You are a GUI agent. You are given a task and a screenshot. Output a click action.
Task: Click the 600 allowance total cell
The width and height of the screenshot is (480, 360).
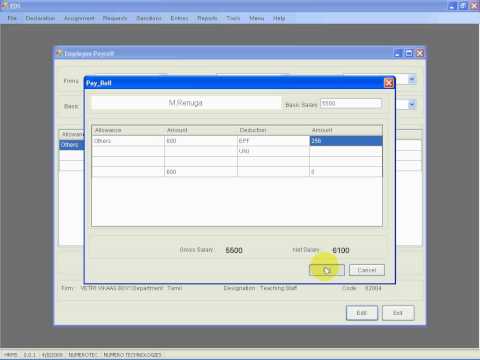point(201,172)
